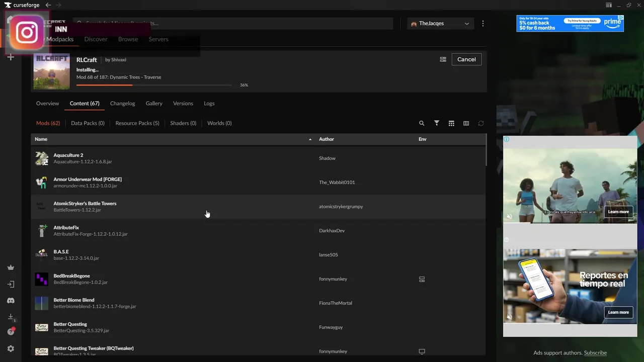Show Shaders (0)
This screenshot has width=644, height=362.
click(183, 123)
